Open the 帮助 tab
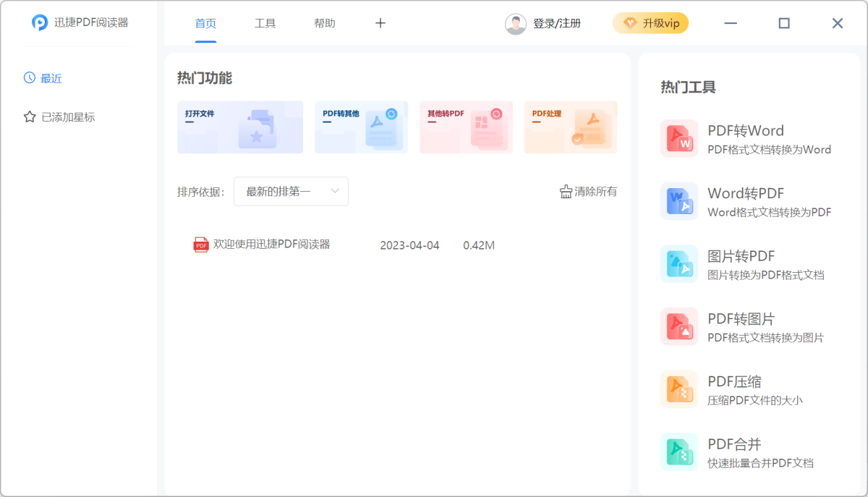 point(325,23)
